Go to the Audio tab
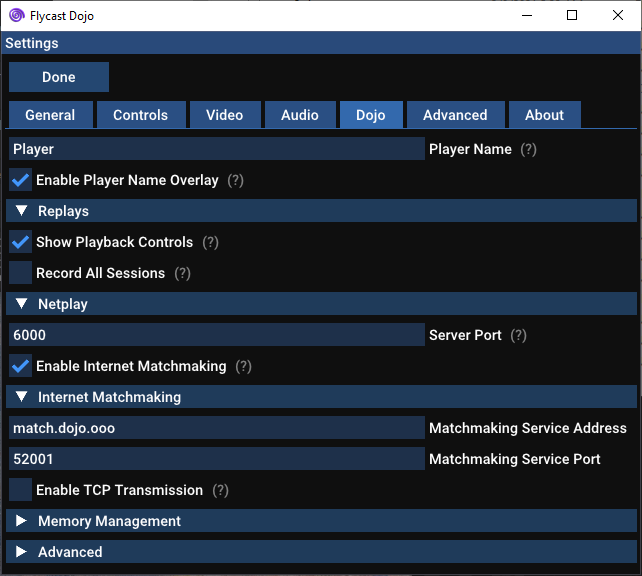Screen dimensions: 642x576 coord(300,115)
